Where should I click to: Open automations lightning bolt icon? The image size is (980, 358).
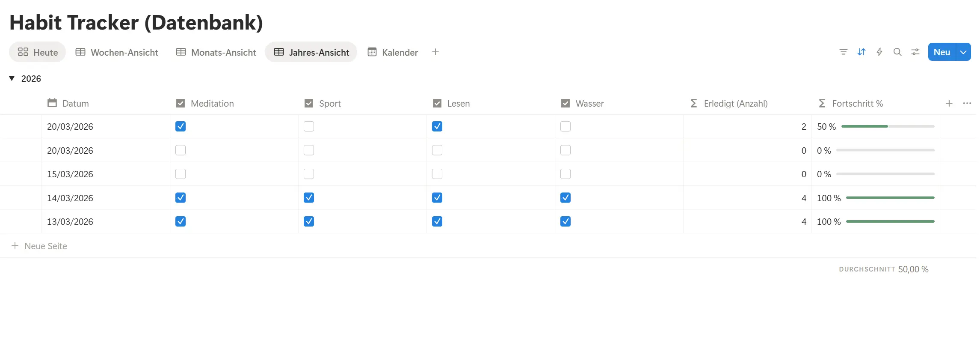coord(879,52)
